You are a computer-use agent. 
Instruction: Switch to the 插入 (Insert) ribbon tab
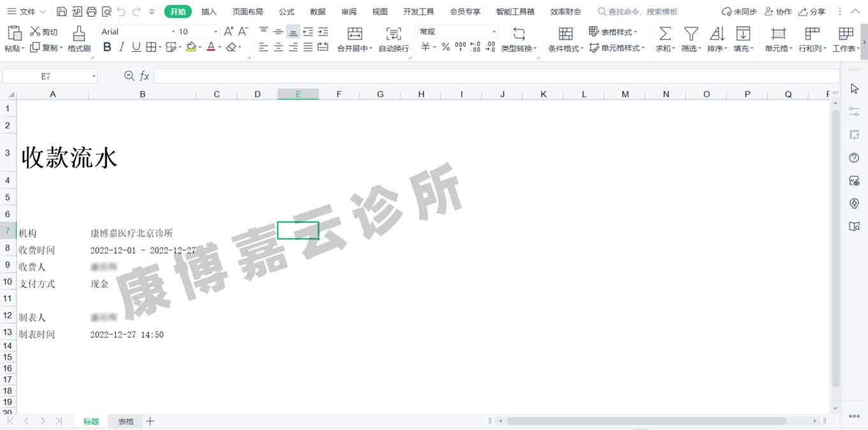[209, 11]
